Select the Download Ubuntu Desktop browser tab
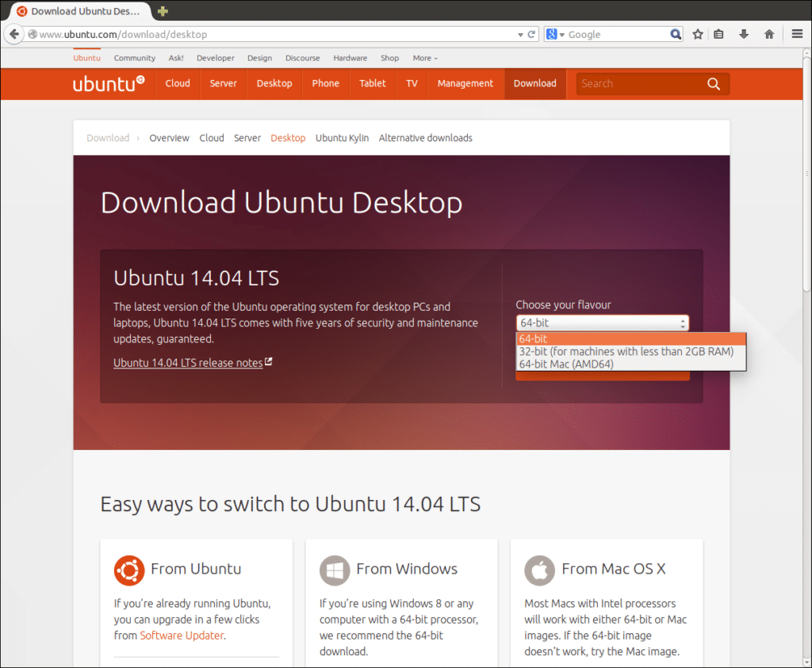Screen dimensions: 812x668 coord(80,11)
